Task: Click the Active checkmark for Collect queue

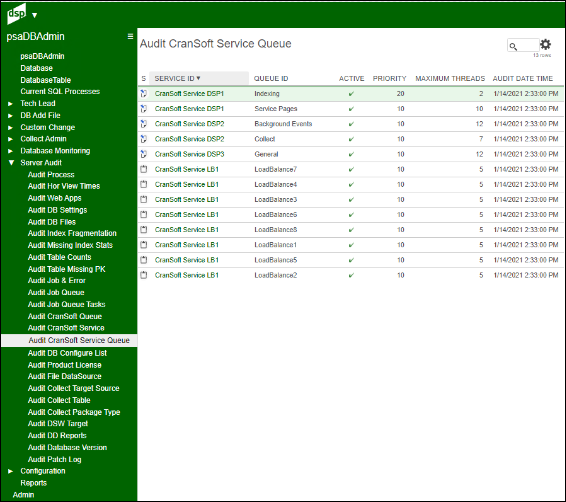Action: 351,139
